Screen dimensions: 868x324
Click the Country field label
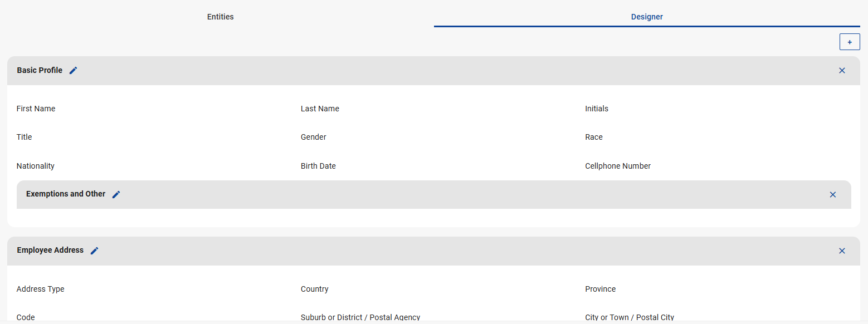click(315, 289)
